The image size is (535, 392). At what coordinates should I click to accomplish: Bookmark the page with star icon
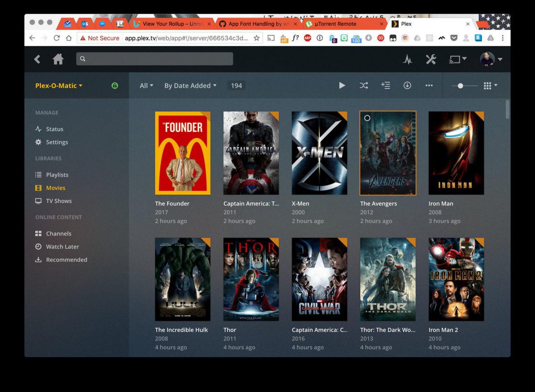click(x=256, y=38)
